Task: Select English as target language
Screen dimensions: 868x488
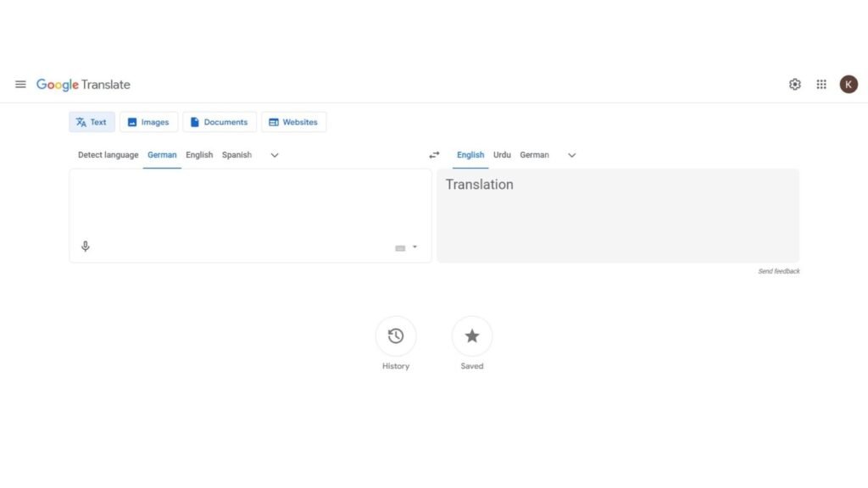Action: tap(470, 155)
